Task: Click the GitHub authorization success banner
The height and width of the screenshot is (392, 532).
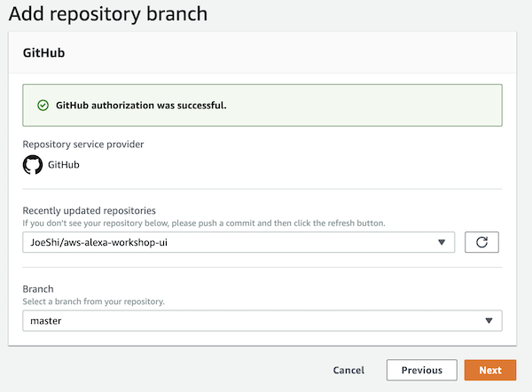Action: click(x=262, y=106)
